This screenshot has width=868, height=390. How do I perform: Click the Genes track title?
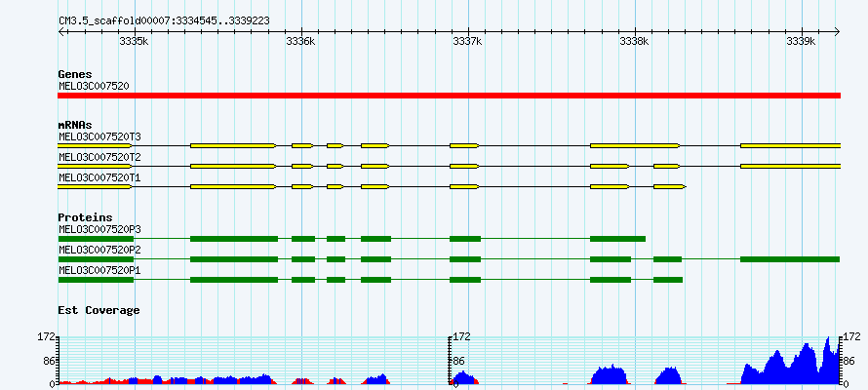[x=75, y=74]
